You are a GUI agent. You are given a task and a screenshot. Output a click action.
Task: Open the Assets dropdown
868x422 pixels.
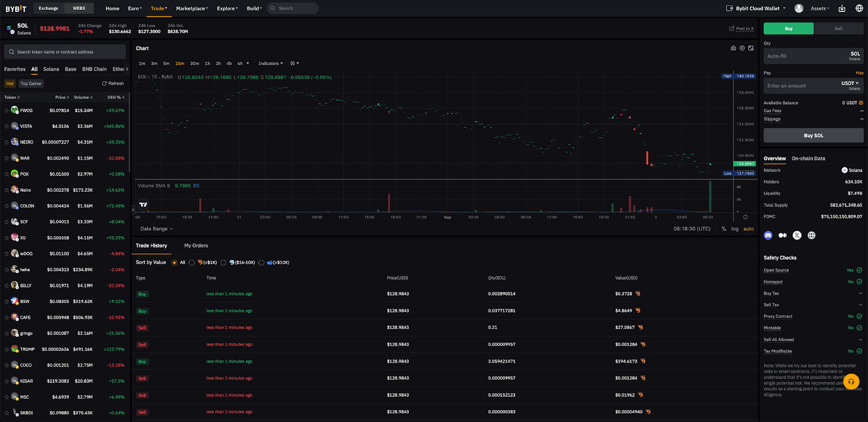[x=820, y=8]
